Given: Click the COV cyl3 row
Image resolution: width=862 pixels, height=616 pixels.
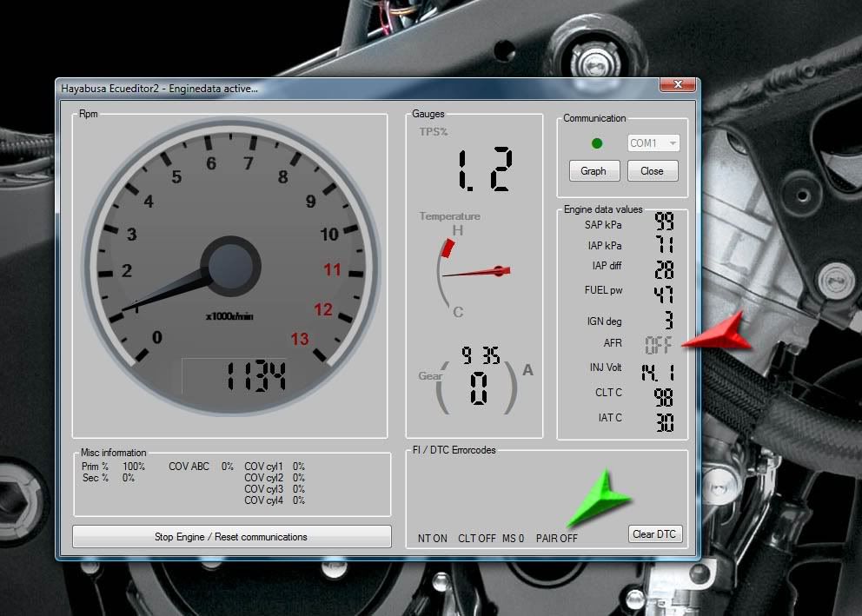Looking at the screenshot, I should (275, 489).
